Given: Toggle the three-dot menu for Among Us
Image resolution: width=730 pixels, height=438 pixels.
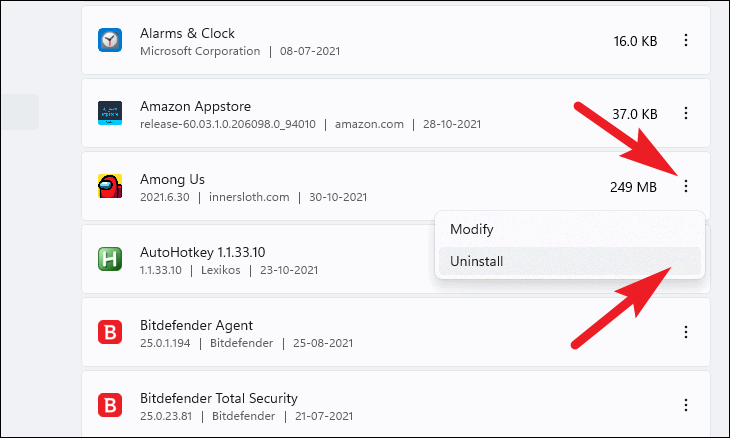Looking at the screenshot, I should 686,186.
